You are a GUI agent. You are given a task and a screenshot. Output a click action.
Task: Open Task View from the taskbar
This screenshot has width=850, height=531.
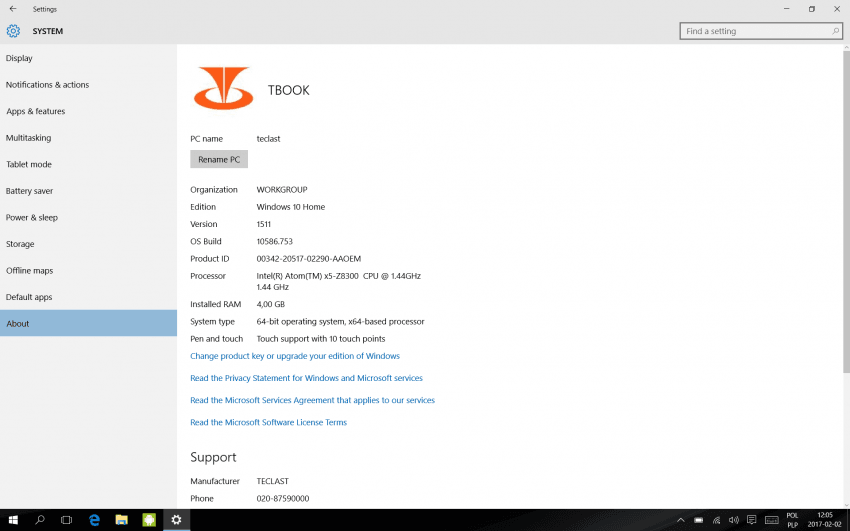[67, 520]
